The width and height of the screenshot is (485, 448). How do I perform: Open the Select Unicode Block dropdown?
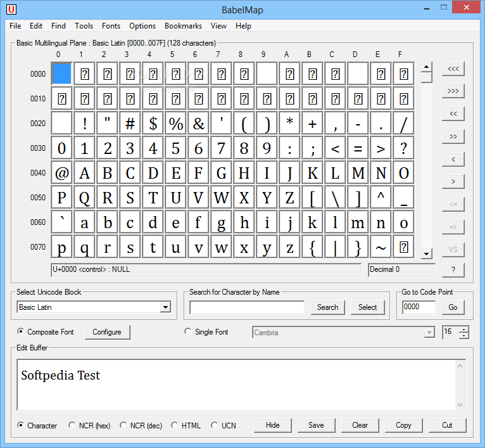pyautogui.click(x=165, y=307)
